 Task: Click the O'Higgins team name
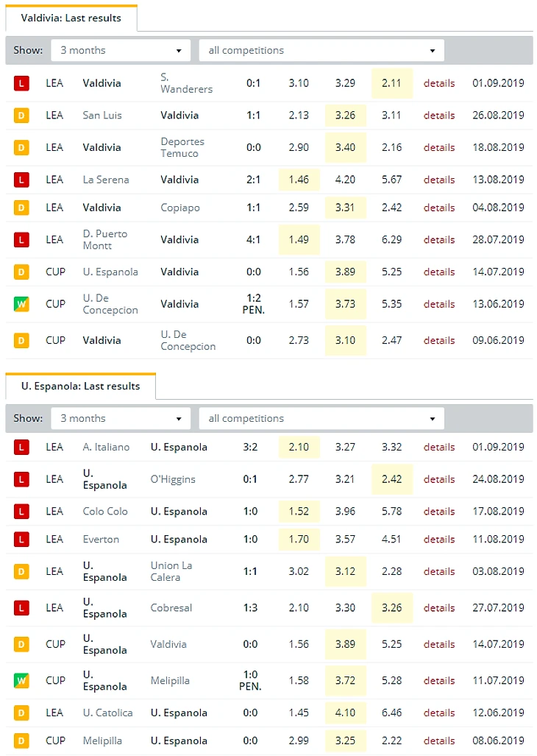pyautogui.click(x=173, y=479)
